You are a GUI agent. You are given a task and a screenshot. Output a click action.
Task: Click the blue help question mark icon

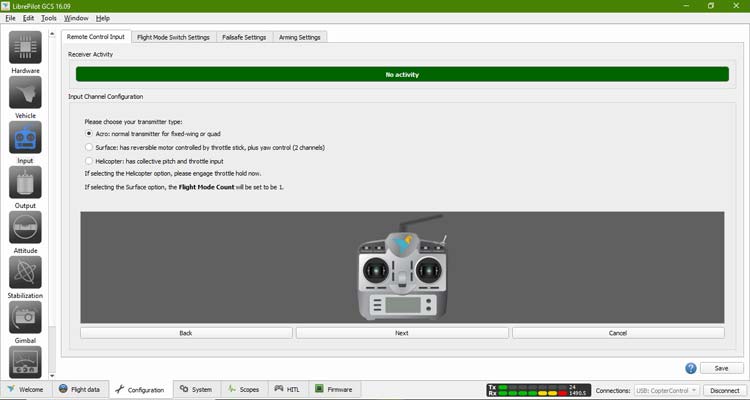pyautogui.click(x=691, y=368)
